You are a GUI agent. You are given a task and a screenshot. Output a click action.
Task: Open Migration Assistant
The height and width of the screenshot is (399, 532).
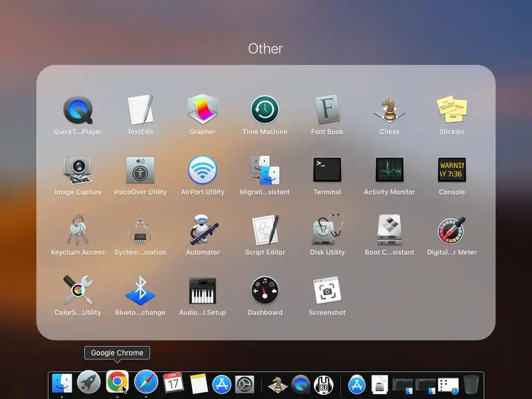[264, 170]
